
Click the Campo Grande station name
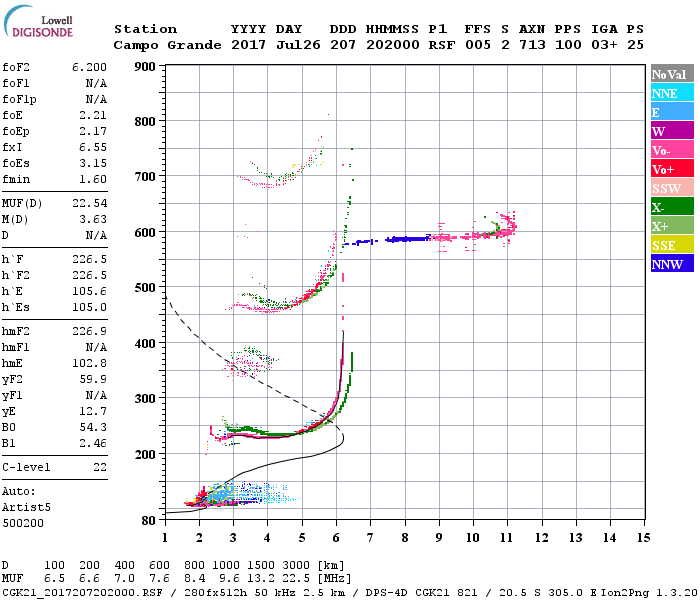[167, 45]
